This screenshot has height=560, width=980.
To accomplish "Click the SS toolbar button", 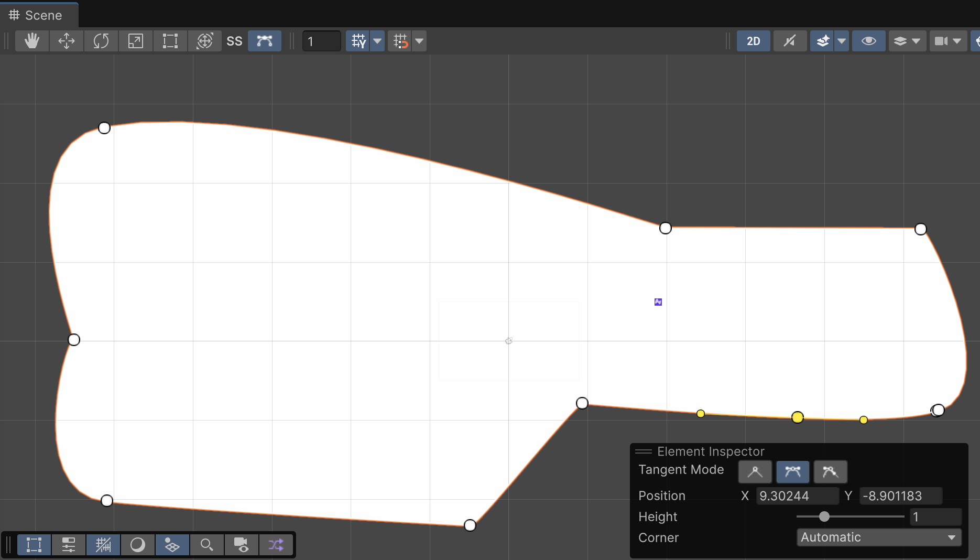I will pyautogui.click(x=234, y=41).
